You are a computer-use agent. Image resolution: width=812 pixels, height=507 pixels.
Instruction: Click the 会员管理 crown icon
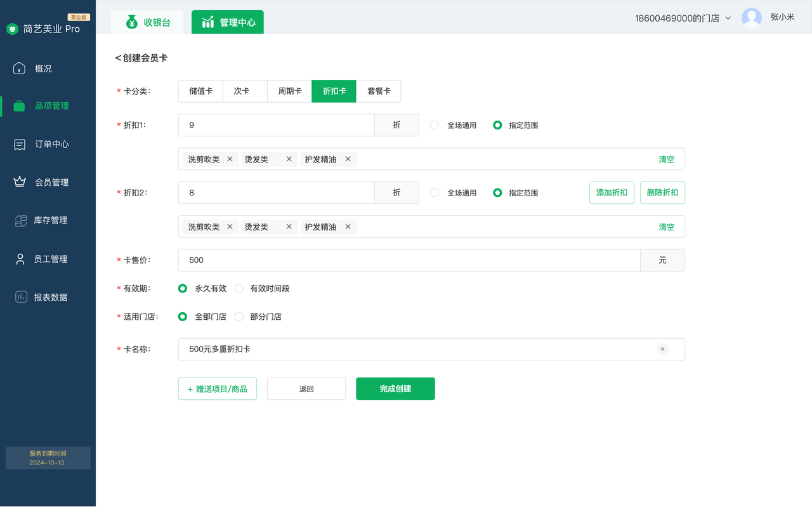pyautogui.click(x=20, y=182)
